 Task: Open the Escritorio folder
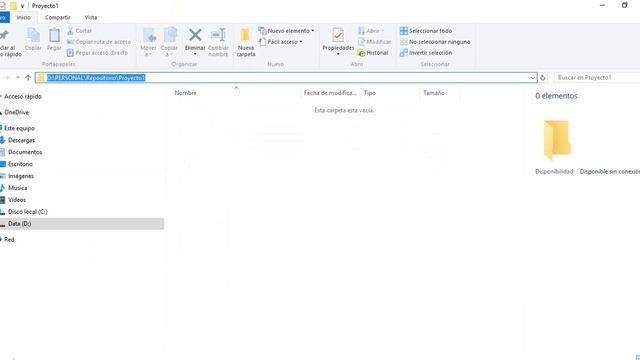pyautogui.click(x=20, y=164)
